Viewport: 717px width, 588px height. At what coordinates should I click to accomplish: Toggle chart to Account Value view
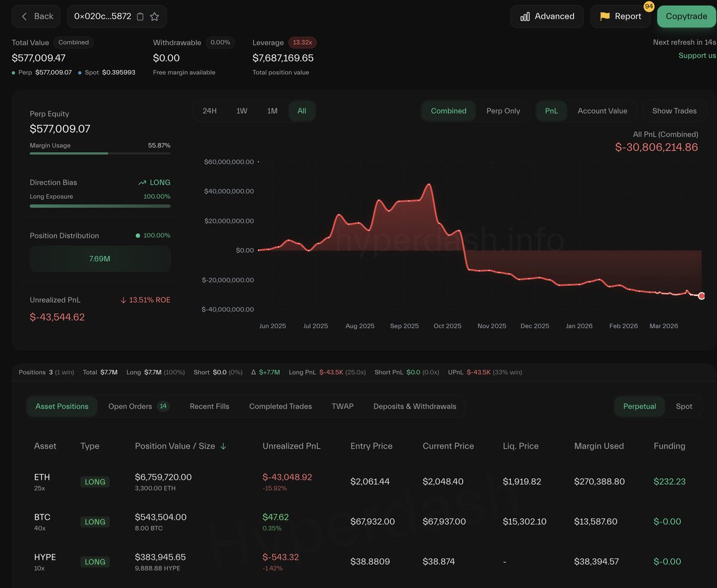[x=602, y=111]
